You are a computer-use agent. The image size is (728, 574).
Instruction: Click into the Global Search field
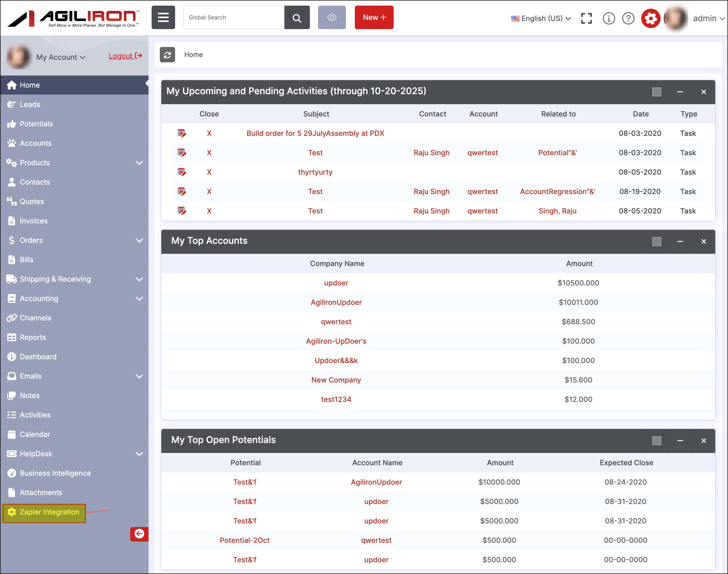click(x=234, y=17)
